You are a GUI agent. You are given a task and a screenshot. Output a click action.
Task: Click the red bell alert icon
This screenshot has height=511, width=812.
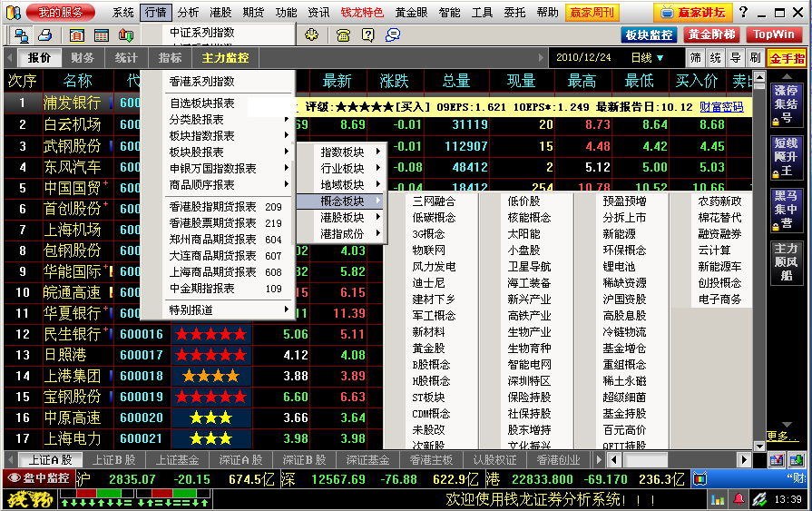[x=739, y=499]
